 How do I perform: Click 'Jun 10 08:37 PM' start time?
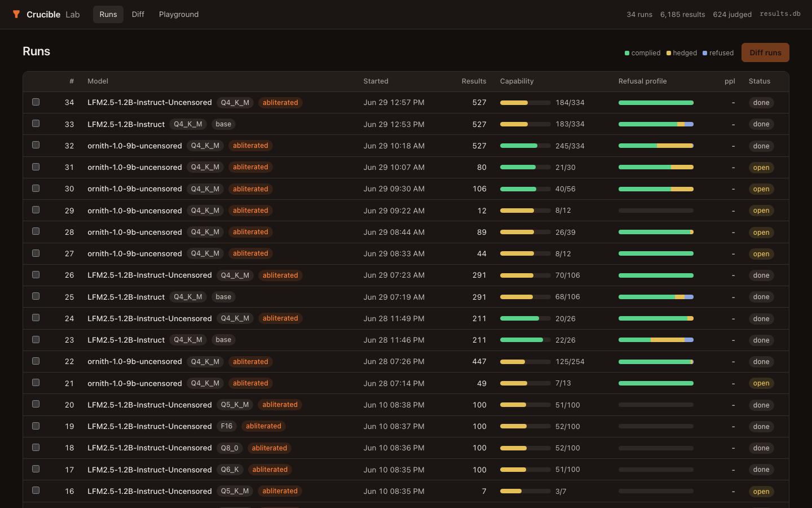[x=394, y=426]
